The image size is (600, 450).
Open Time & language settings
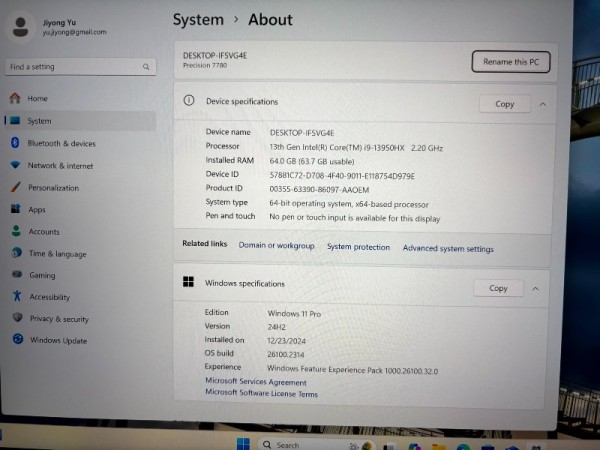pos(57,254)
